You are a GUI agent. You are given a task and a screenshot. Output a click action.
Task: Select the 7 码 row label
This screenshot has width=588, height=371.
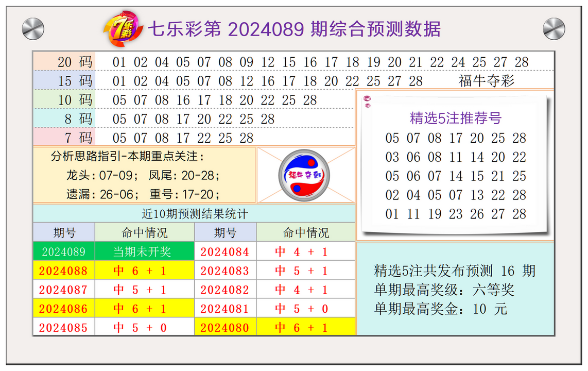64,137
